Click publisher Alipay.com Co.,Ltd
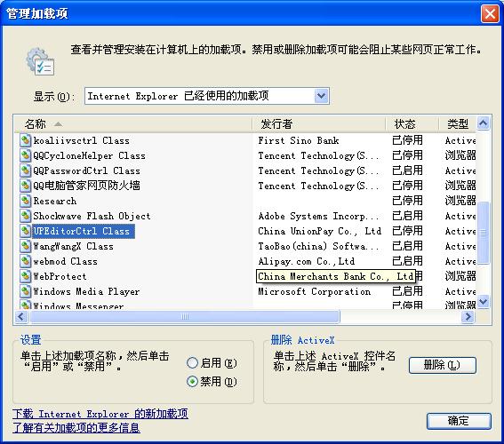Screen dimensions: 504x444 pyautogui.click(x=307, y=261)
